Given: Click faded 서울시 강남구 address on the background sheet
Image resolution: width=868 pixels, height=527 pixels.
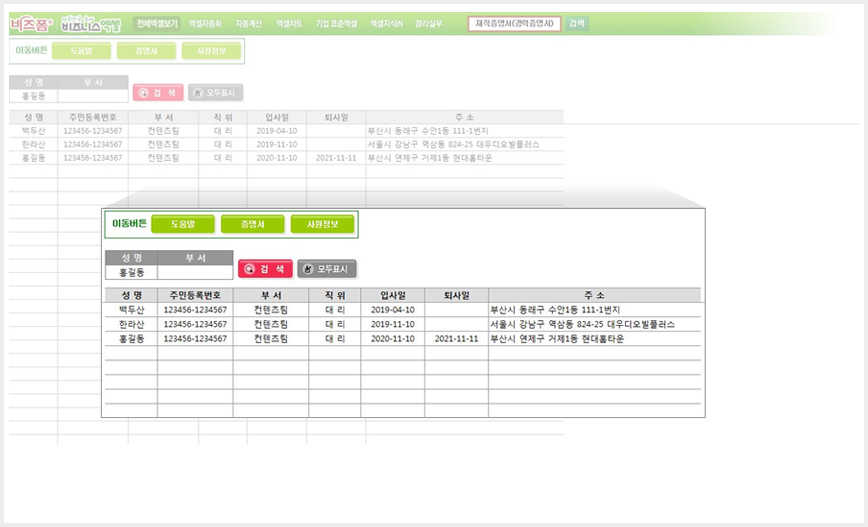Looking at the screenshot, I should tap(453, 144).
